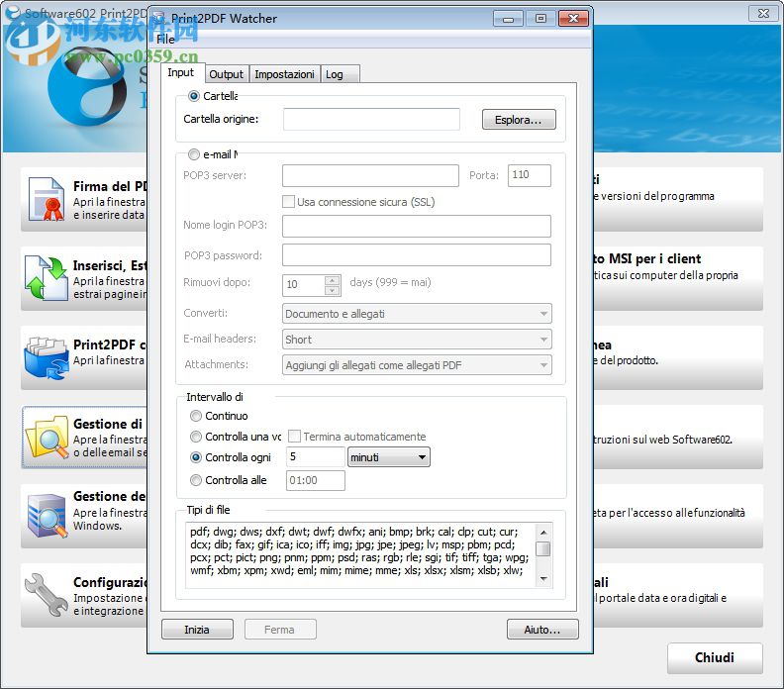The image size is (784, 689).
Task: Enable Usa connessione sicura (SSL) checkbox
Action: tap(288, 202)
